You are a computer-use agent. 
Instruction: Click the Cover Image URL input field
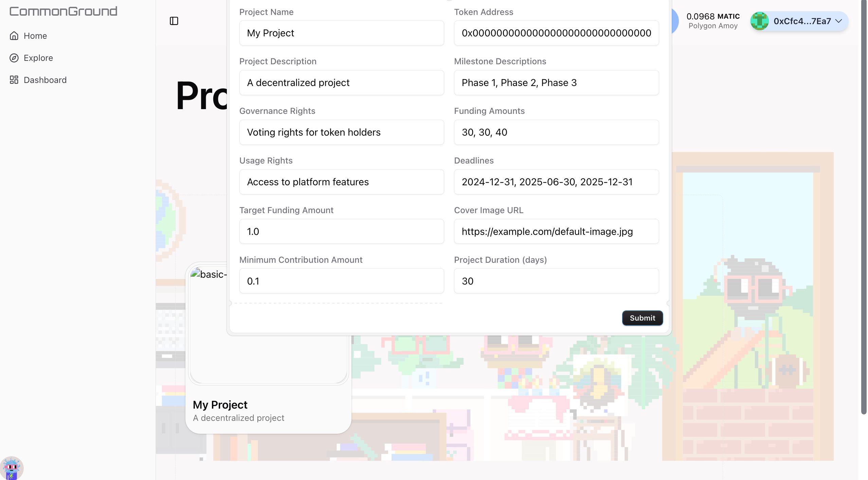tap(556, 231)
